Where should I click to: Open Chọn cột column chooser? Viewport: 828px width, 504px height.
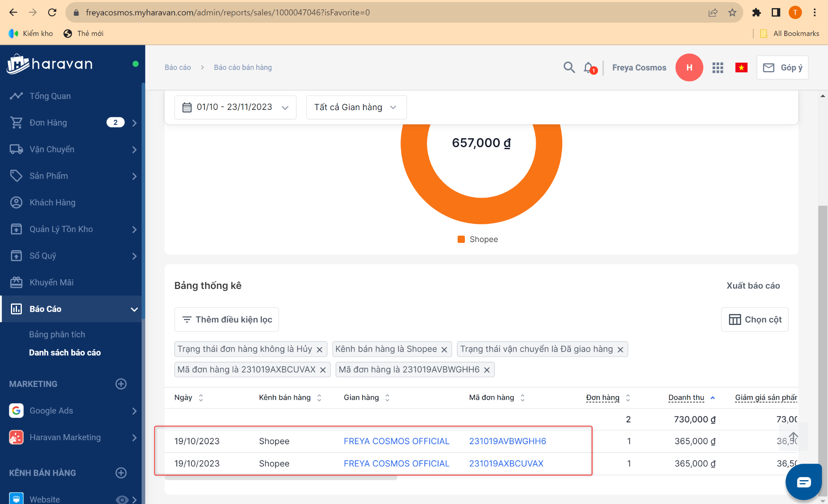click(754, 320)
